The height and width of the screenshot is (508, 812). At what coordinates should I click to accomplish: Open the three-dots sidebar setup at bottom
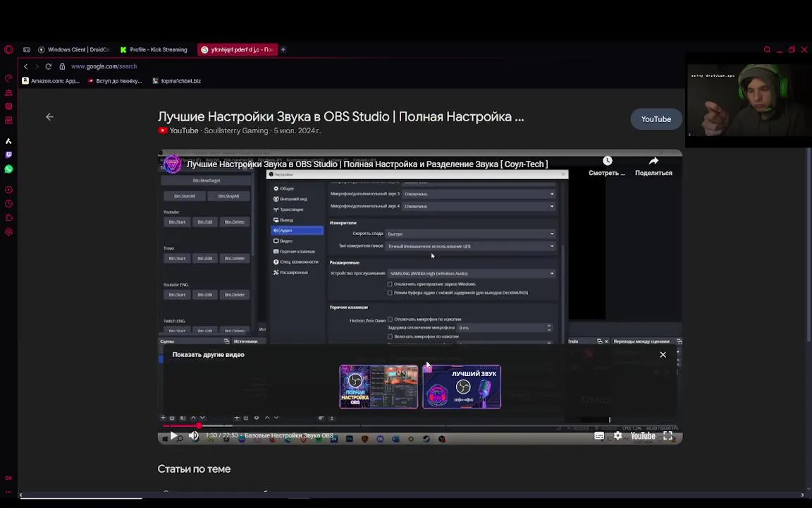(8, 492)
